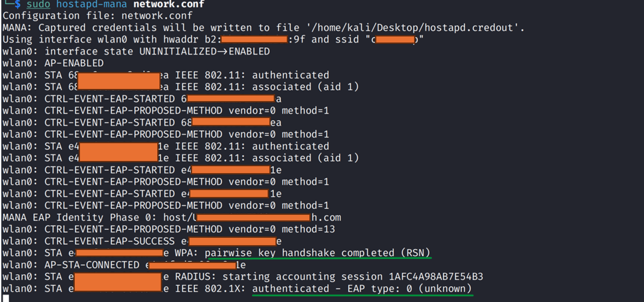Click the AP-ENABLED status line

tap(74, 63)
